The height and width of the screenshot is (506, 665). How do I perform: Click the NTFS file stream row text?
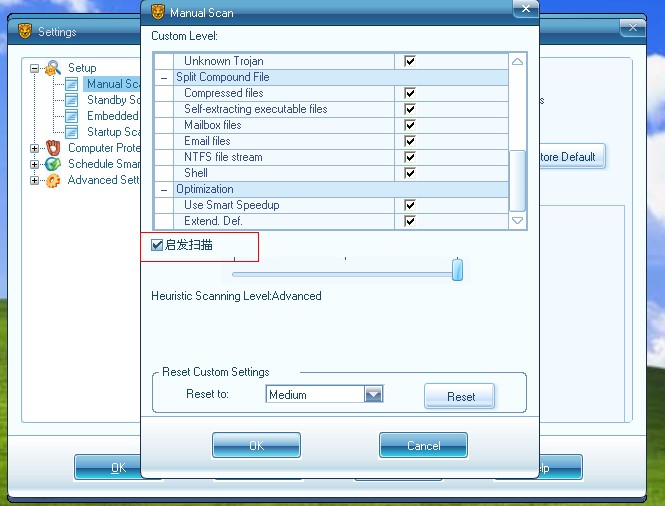[x=223, y=157]
